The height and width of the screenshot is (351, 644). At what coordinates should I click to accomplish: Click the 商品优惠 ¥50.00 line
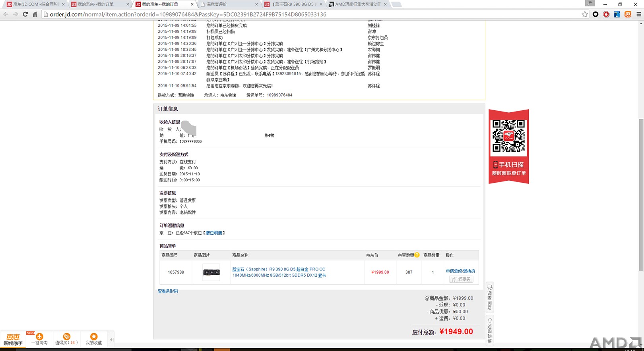[x=448, y=311]
